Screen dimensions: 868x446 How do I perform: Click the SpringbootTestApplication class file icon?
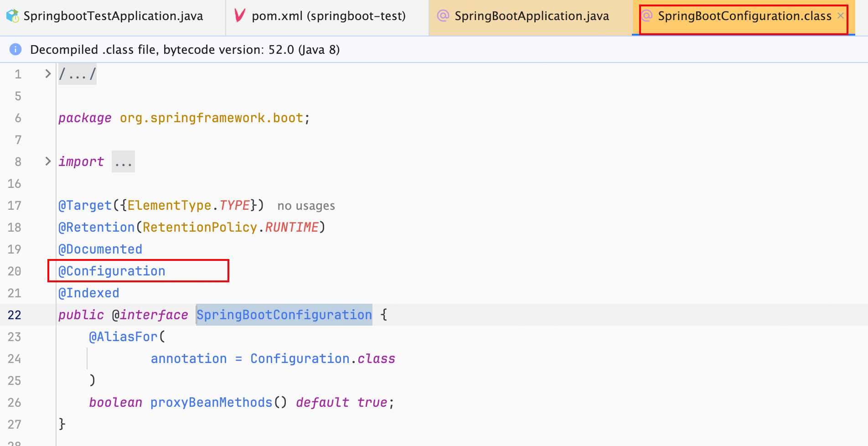[x=12, y=16]
